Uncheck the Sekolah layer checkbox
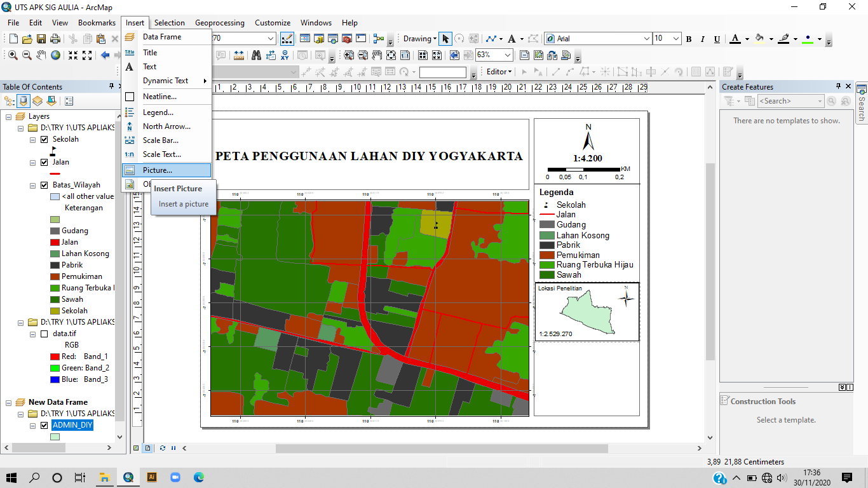Viewport: 868px width, 488px height. [x=44, y=139]
